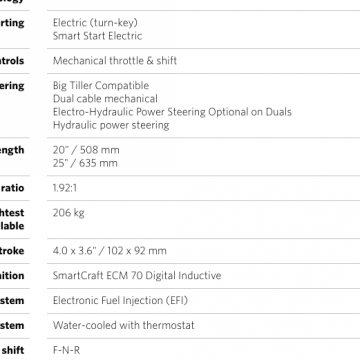Click the 'Dual cable mechanical' line
The height and width of the screenshot is (360, 360).
(x=105, y=99)
